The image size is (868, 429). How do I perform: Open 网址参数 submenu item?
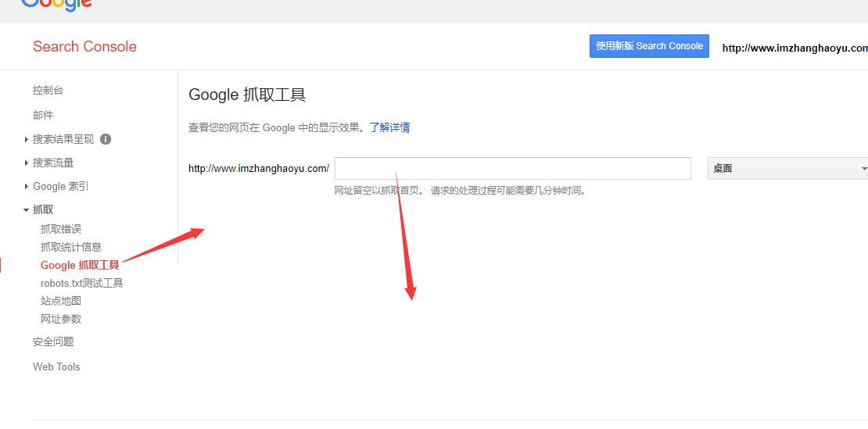point(61,319)
